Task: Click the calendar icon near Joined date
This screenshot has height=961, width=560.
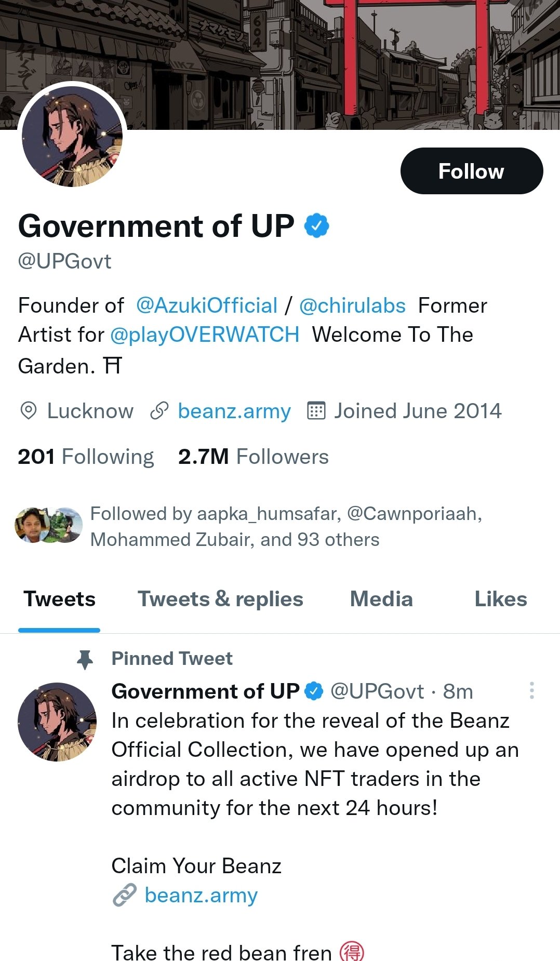Action: pyautogui.click(x=316, y=411)
